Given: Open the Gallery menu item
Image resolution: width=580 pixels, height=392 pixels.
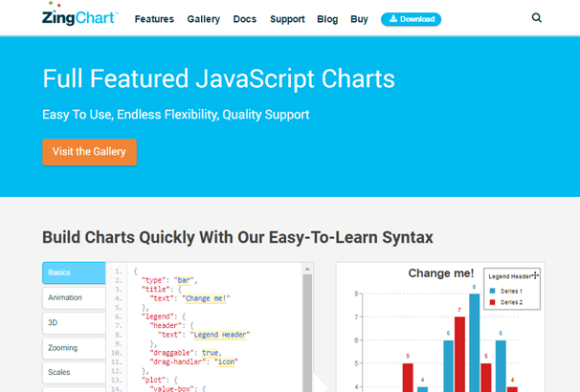Looking at the screenshot, I should click(204, 19).
